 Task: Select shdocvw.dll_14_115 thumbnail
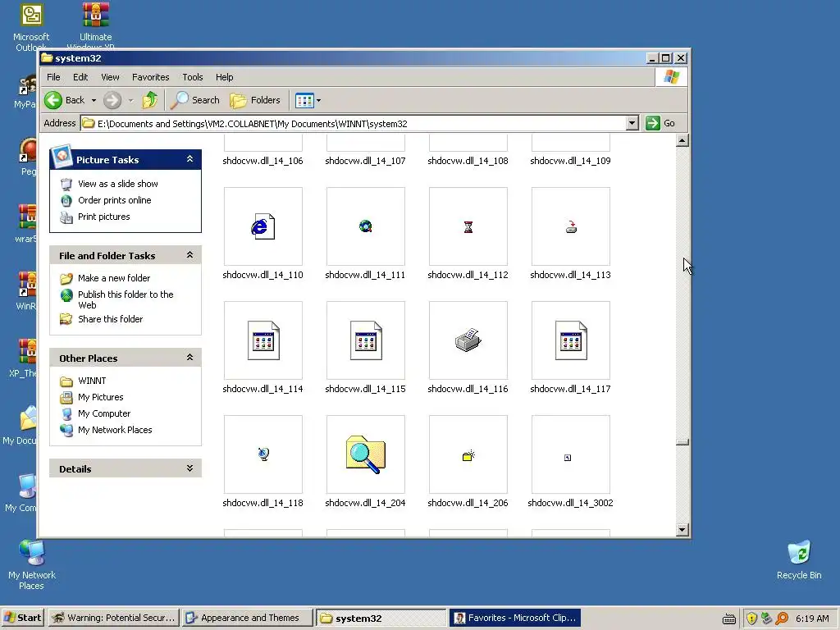pos(365,340)
